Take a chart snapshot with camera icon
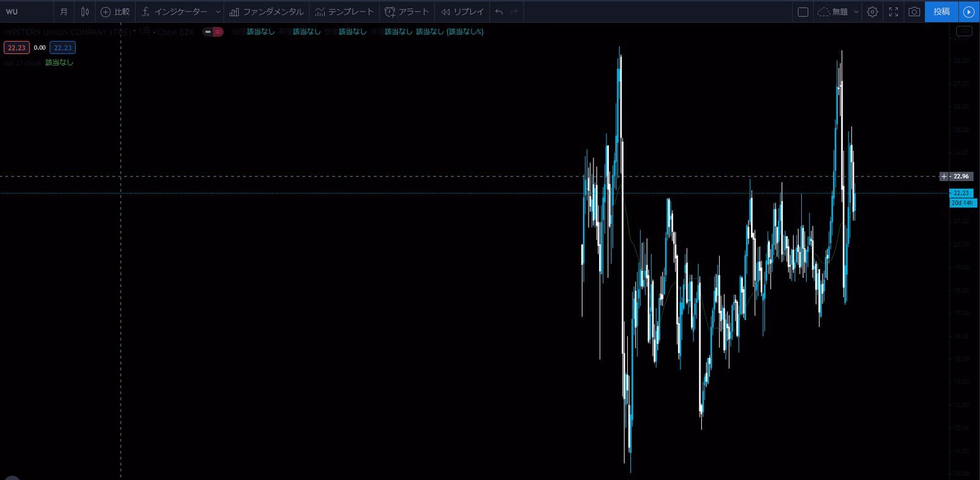The width and height of the screenshot is (980, 480). click(914, 12)
